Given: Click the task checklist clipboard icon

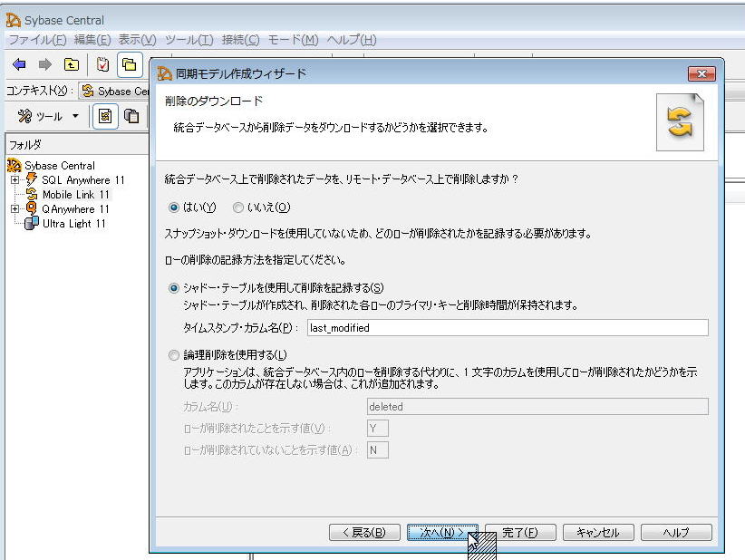Looking at the screenshot, I should pos(103,64).
